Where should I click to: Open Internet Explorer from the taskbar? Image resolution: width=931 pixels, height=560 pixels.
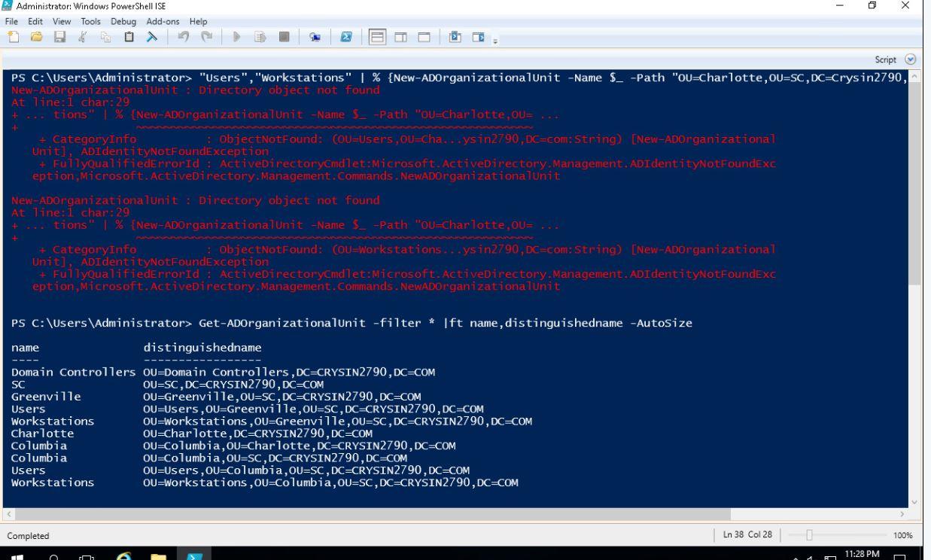pos(123,556)
